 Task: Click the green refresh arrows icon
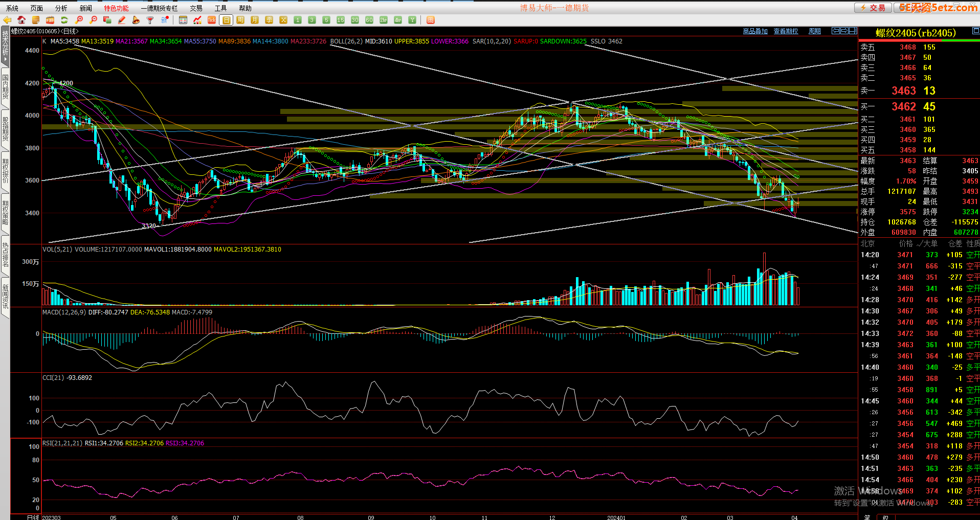click(64, 20)
